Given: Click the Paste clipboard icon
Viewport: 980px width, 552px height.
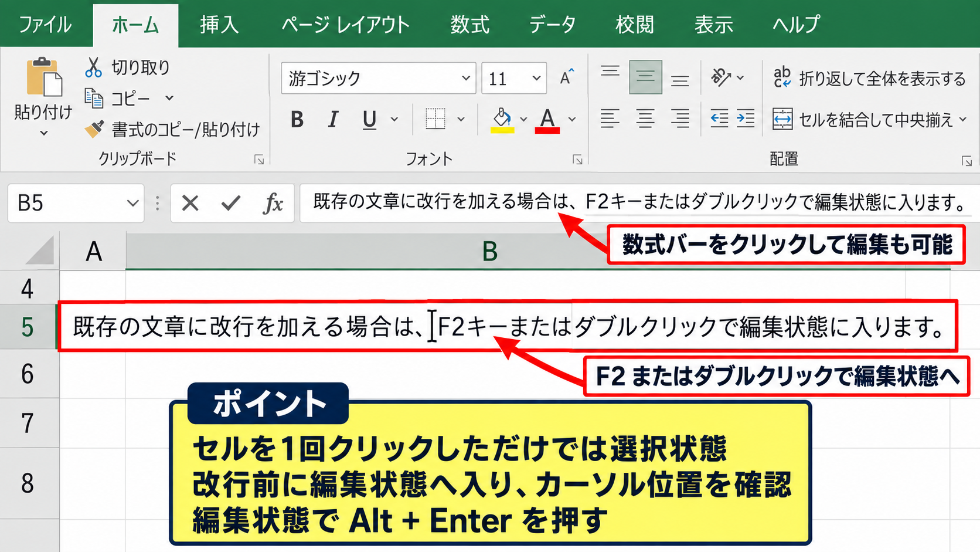Looking at the screenshot, I should [x=44, y=77].
